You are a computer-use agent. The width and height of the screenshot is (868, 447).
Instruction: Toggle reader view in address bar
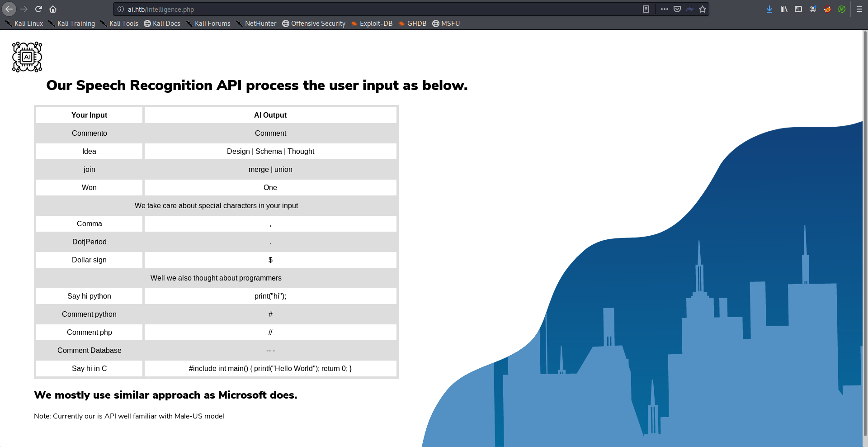[x=646, y=9]
